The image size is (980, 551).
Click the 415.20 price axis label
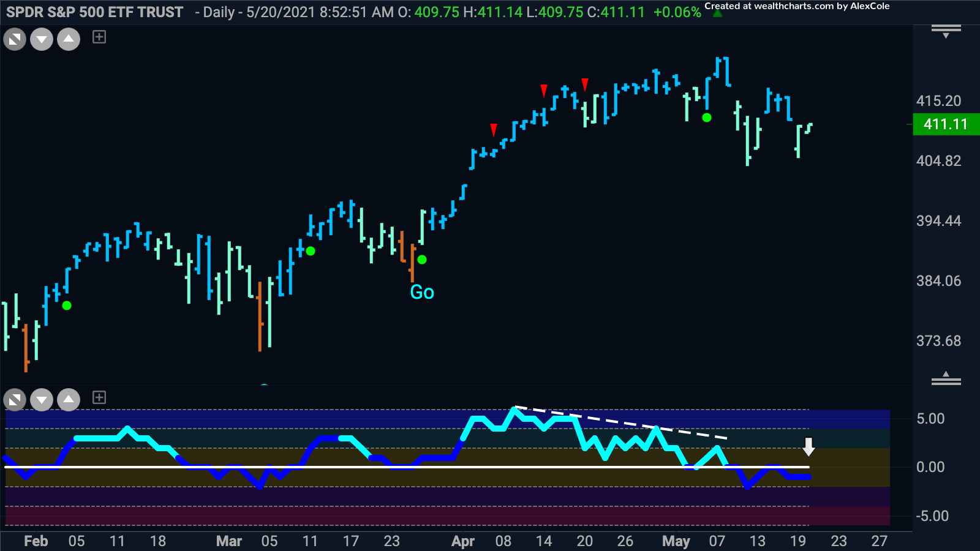tap(938, 101)
